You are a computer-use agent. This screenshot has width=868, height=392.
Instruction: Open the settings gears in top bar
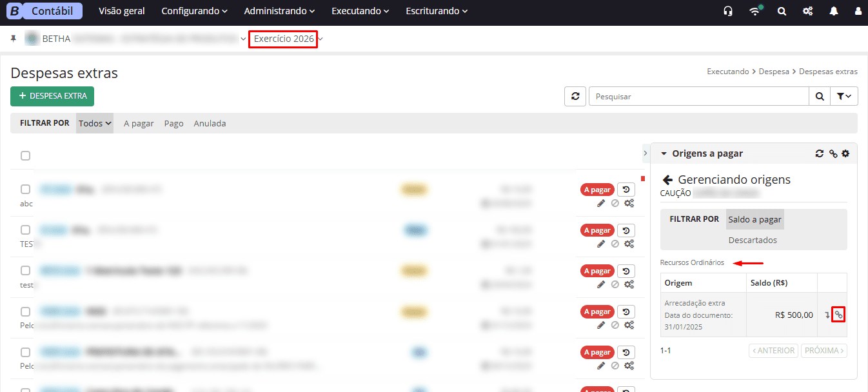click(x=807, y=11)
